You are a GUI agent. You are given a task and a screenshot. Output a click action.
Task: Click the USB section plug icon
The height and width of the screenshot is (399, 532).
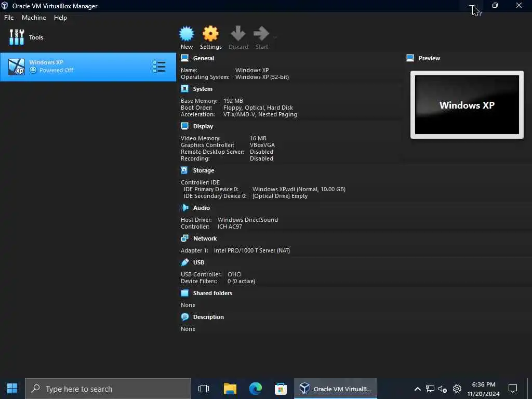(184, 262)
